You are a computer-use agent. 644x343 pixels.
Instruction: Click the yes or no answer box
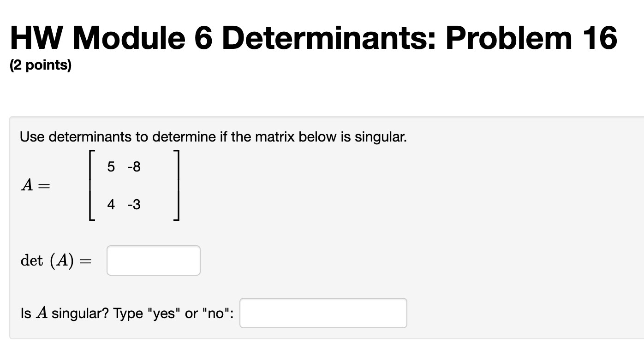point(322,313)
